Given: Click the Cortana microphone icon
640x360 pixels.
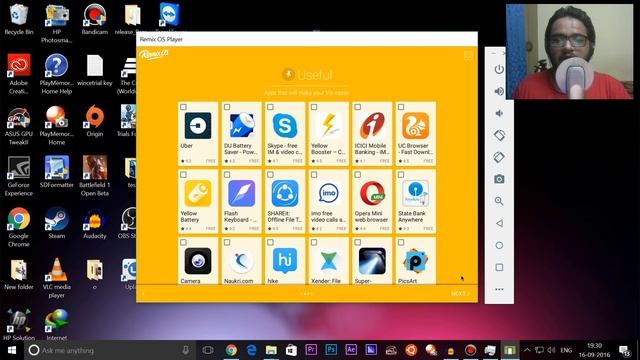Looking at the screenshot, I should coord(185,350).
